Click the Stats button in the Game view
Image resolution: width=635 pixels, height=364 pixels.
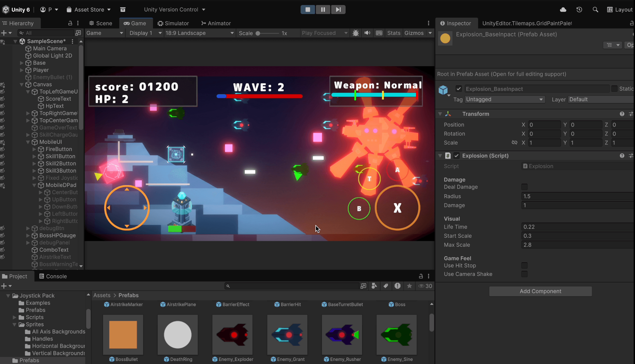tap(394, 33)
